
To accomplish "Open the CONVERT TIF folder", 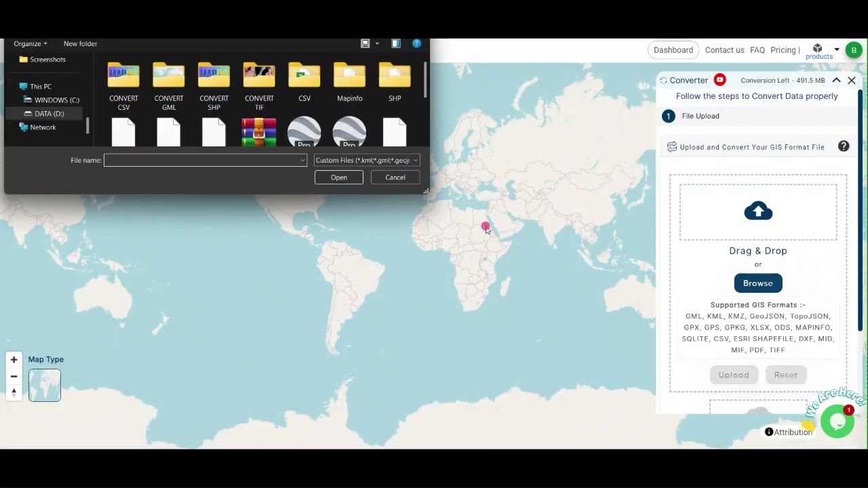I will click(259, 86).
